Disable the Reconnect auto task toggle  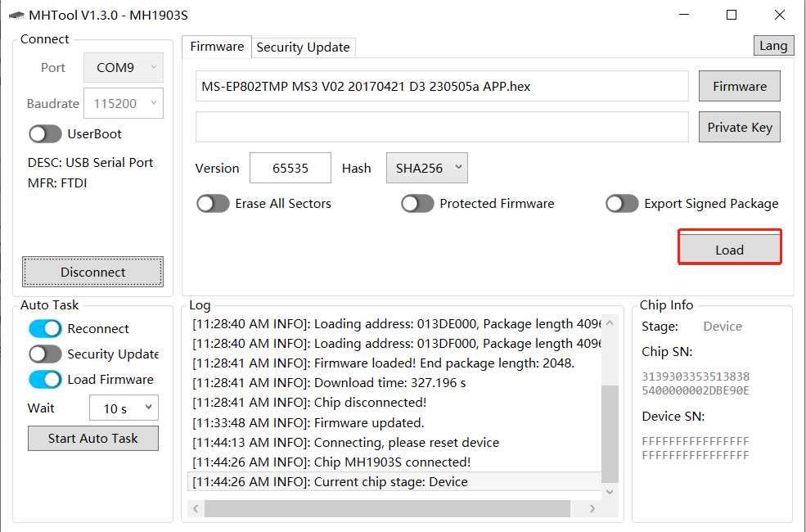point(45,328)
